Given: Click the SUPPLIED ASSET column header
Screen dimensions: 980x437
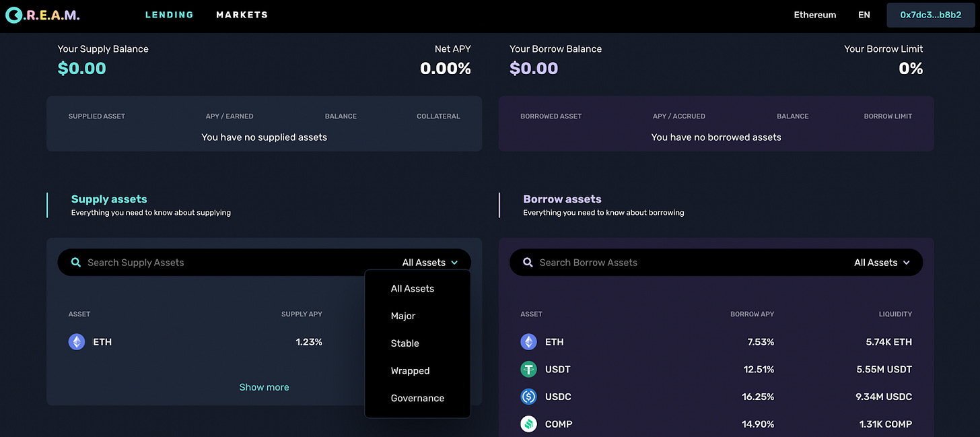Looking at the screenshot, I should [97, 116].
